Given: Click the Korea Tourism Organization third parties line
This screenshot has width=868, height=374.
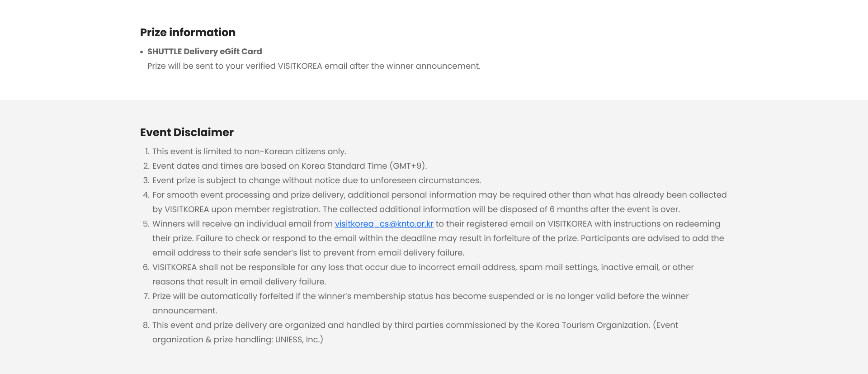Looking at the screenshot, I should (415, 325).
